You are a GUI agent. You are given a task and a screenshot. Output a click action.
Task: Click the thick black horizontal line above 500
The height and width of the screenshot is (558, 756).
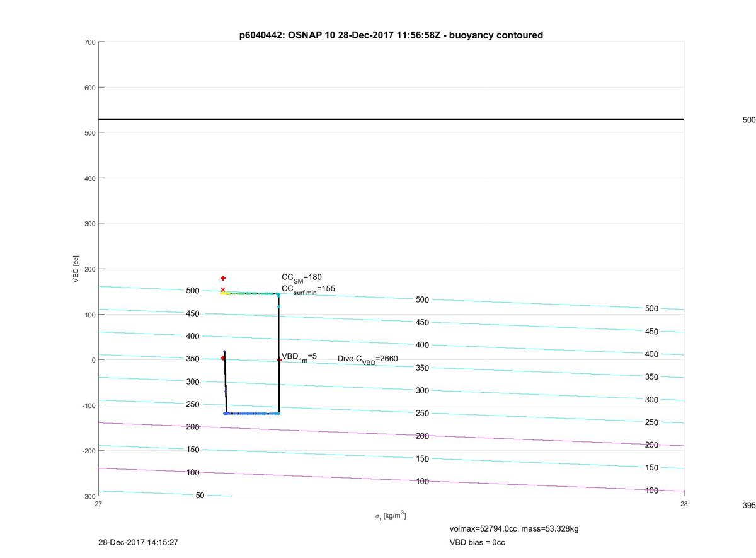pyautogui.click(x=391, y=119)
